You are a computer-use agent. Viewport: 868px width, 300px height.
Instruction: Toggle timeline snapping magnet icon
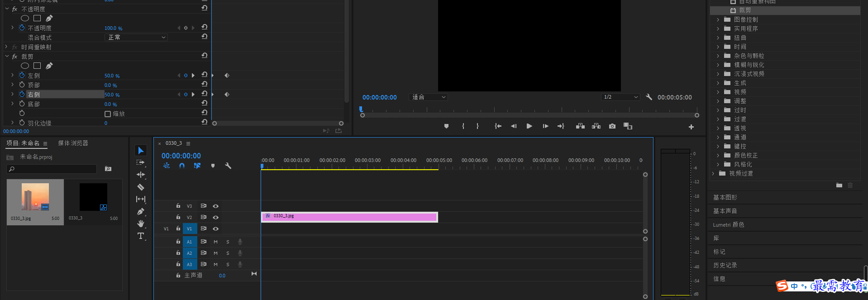pyautogui.click(x=182, y=166)
